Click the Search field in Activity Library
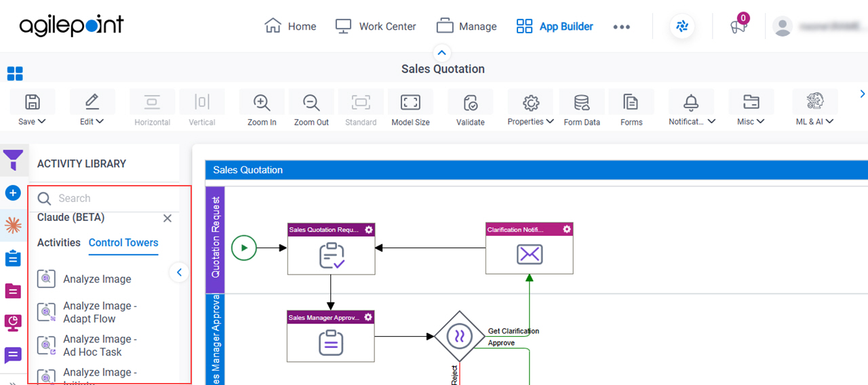The width and height of the screenshot is (868, 385). pos(103,199)
